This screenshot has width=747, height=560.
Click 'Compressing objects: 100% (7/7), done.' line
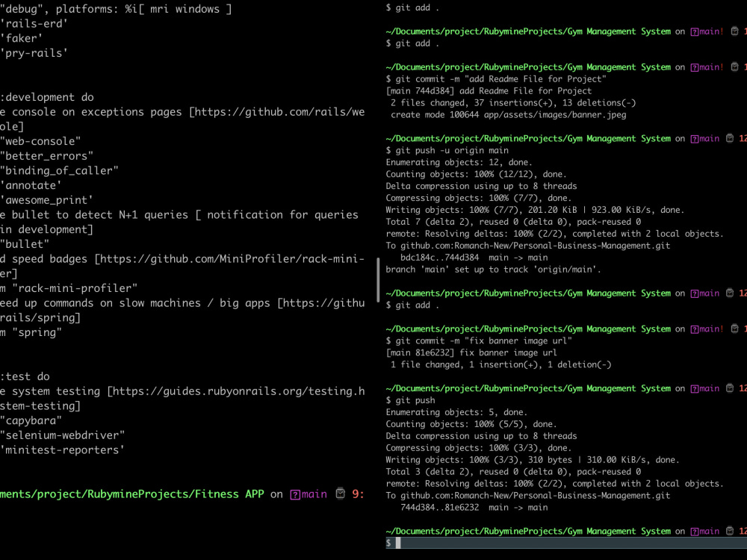(479, 198)
